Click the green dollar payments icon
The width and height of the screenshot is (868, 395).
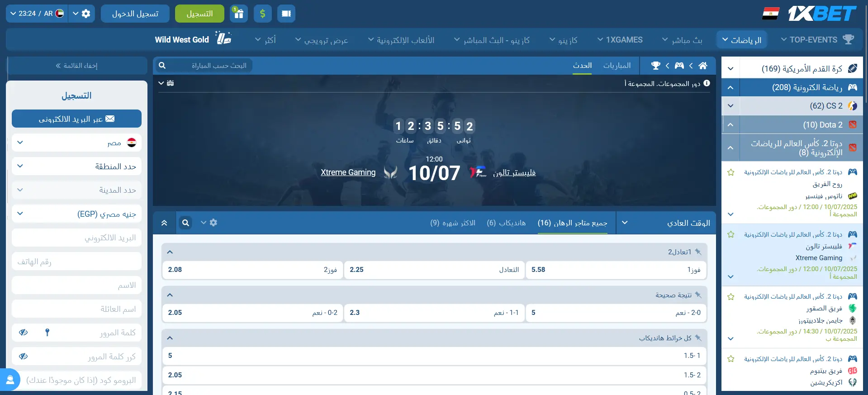(x=262, y=14)
